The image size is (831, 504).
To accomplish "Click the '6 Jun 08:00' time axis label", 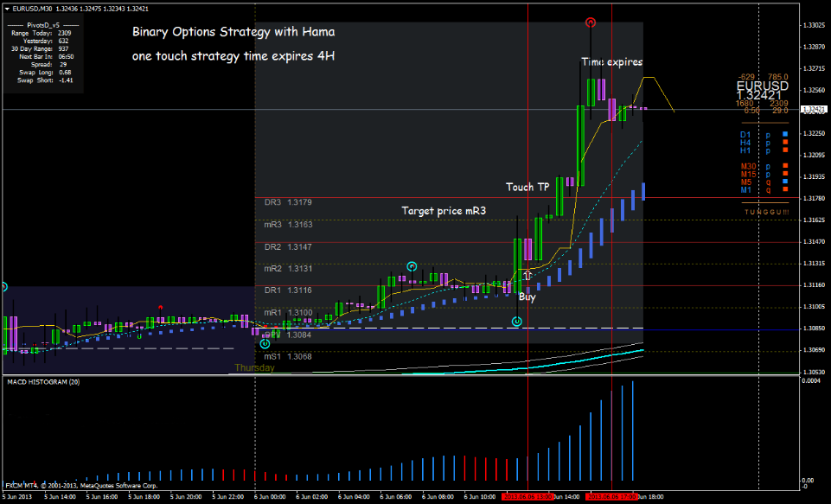I will point(438,497).
